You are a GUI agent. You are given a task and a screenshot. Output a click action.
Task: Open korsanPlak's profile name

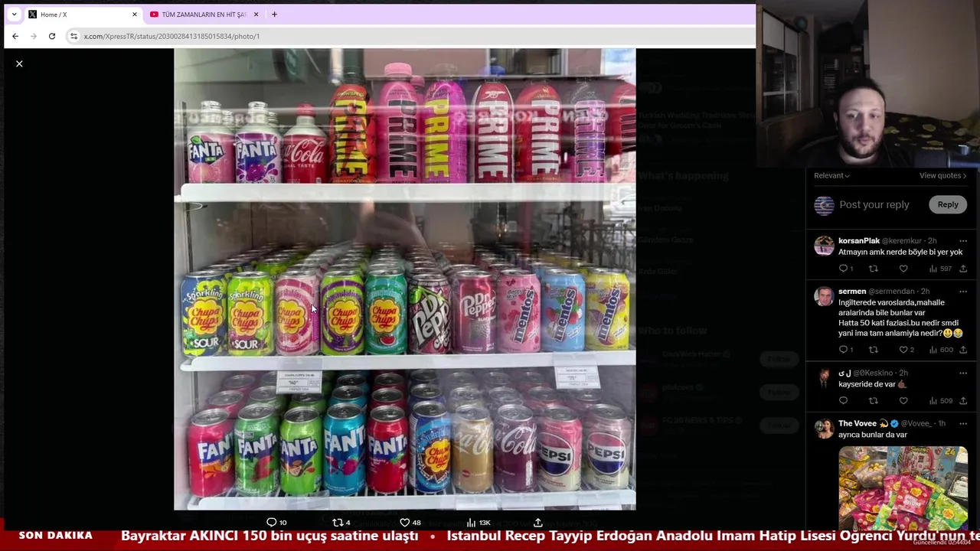coord(859,241)
